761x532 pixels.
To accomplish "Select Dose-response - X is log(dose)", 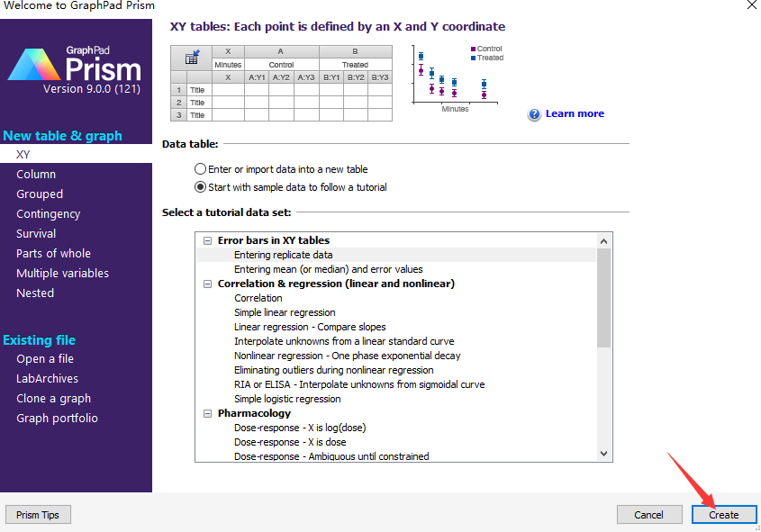I will click(x=300, y=428).
